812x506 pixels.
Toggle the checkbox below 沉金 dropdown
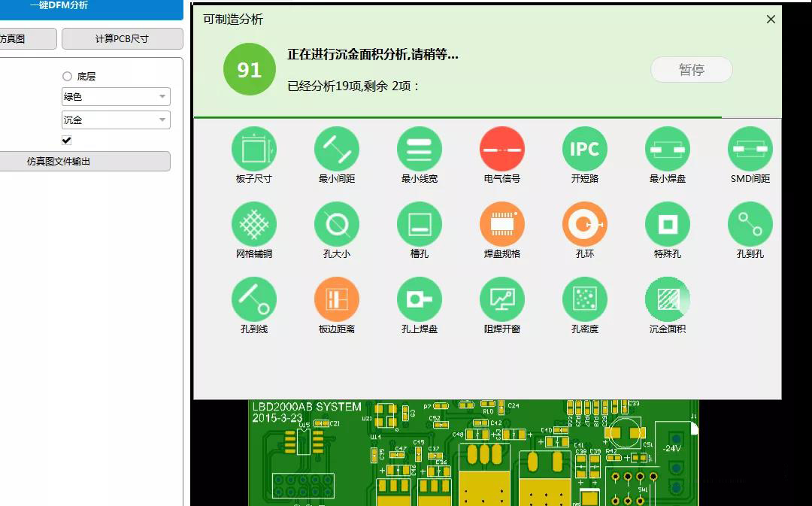(x=66, y=140)
